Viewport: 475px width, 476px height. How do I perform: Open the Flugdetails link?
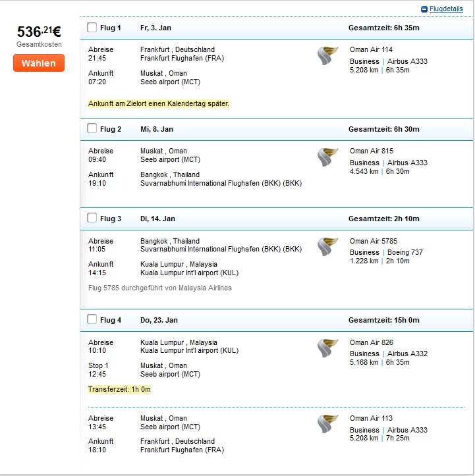[446, 9]
